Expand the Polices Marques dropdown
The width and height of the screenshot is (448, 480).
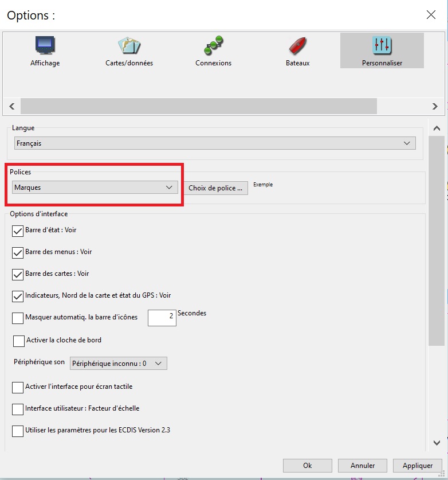point(95,188)
